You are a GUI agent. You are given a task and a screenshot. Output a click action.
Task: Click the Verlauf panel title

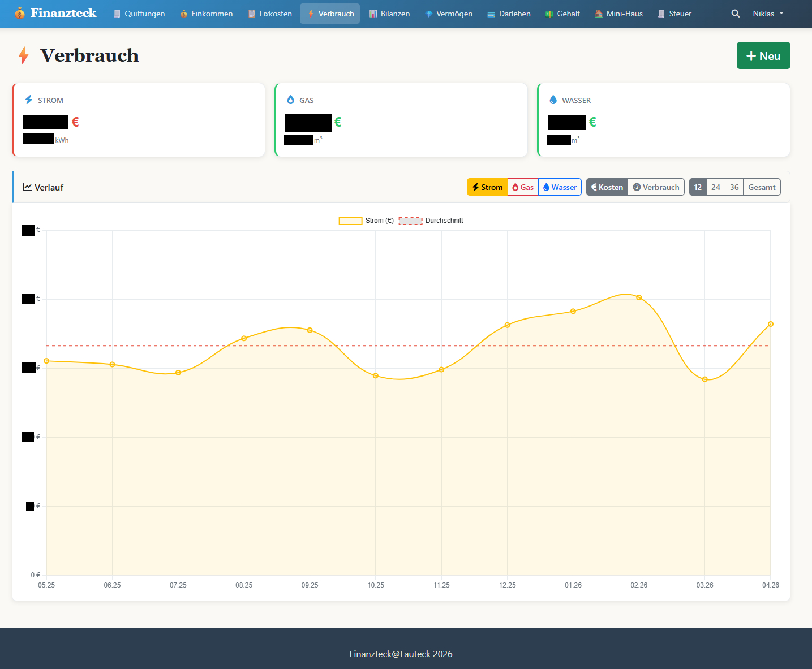(49, 187)
